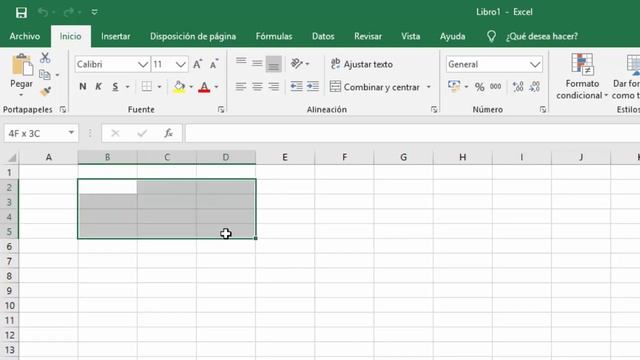
Task: Toggle italic K formatting
Action: (x=98, y=87)
